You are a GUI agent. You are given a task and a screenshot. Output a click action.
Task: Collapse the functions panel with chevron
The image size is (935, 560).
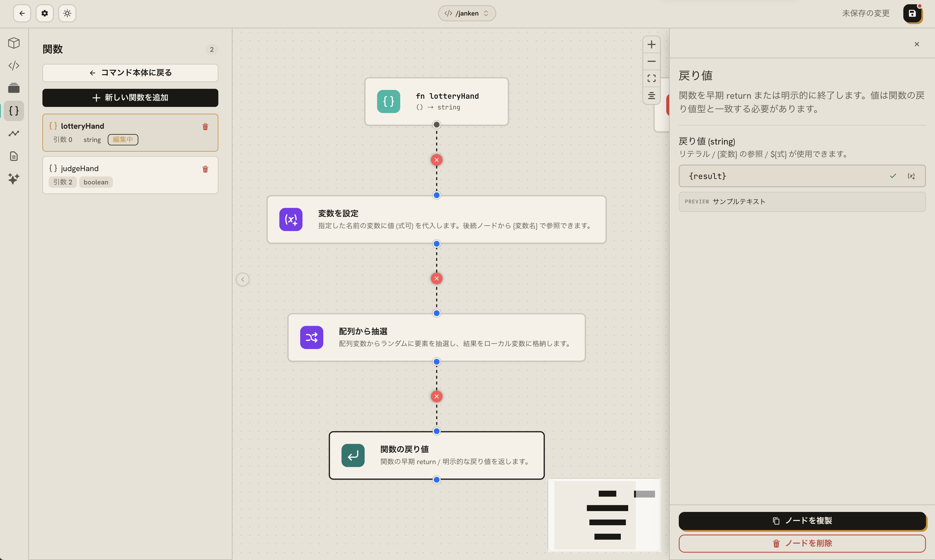(x=243, y=280)
